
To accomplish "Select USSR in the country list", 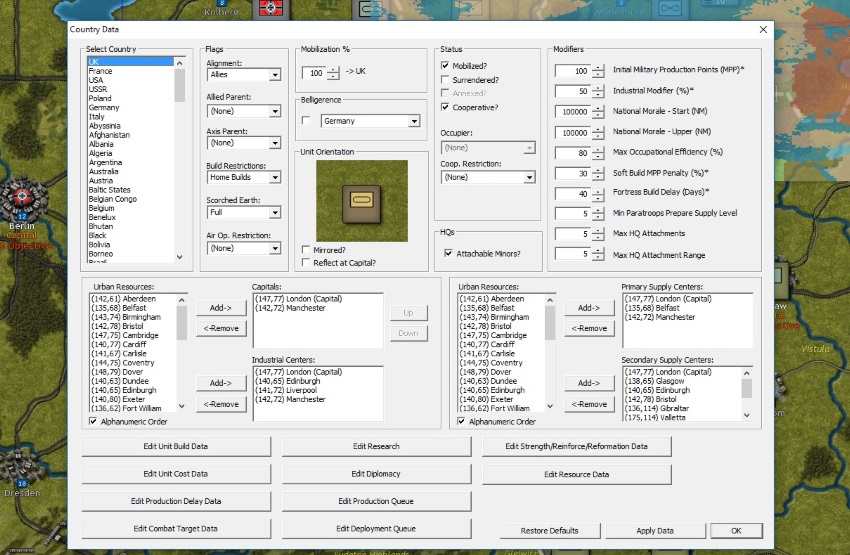I will point(98,89).
